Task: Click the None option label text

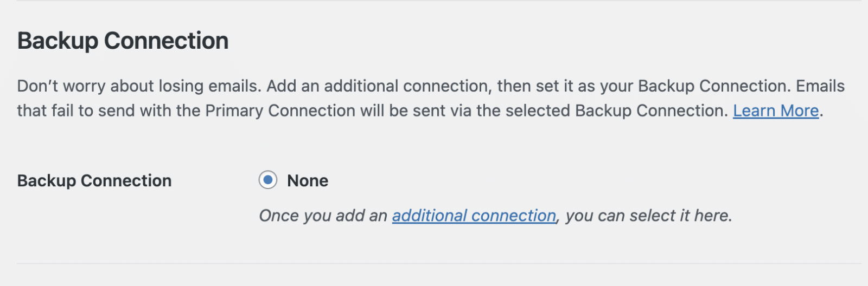Action: pyautogui.click(x=308, y=180)
